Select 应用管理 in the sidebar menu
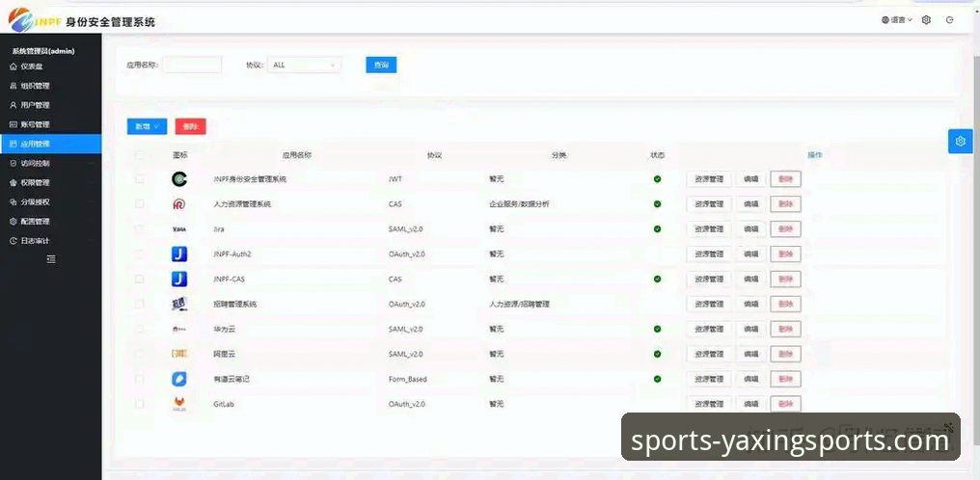 tap(50, 144)
